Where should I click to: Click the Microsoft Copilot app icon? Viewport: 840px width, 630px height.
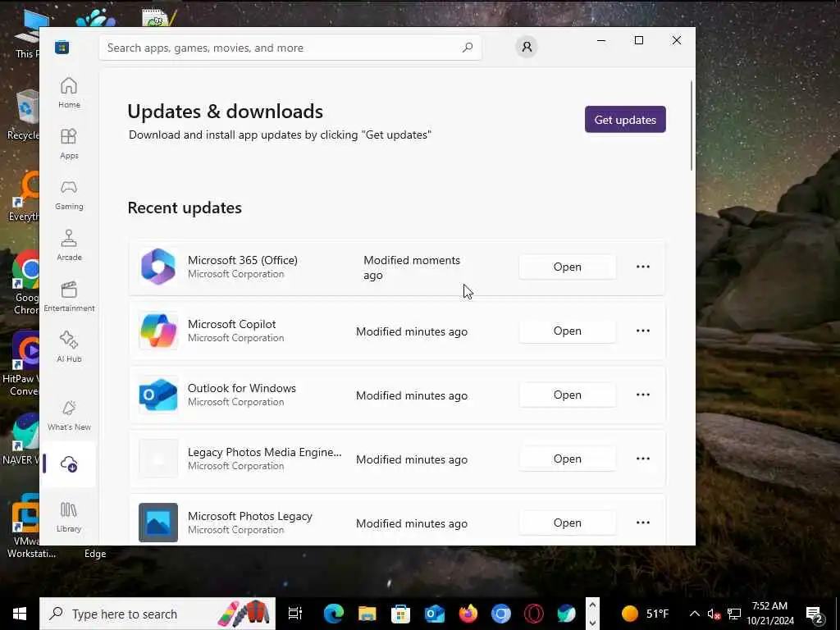pos(158,331)
